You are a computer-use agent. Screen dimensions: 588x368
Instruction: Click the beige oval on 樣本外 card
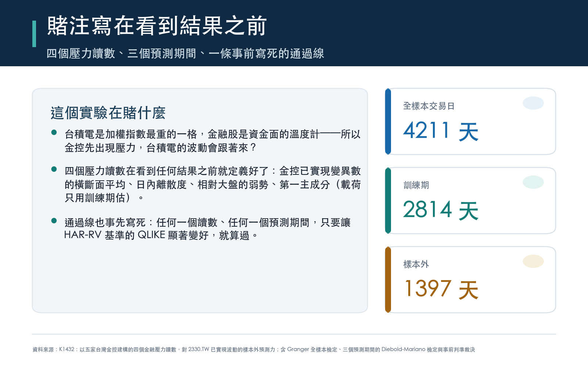point(533,261)
